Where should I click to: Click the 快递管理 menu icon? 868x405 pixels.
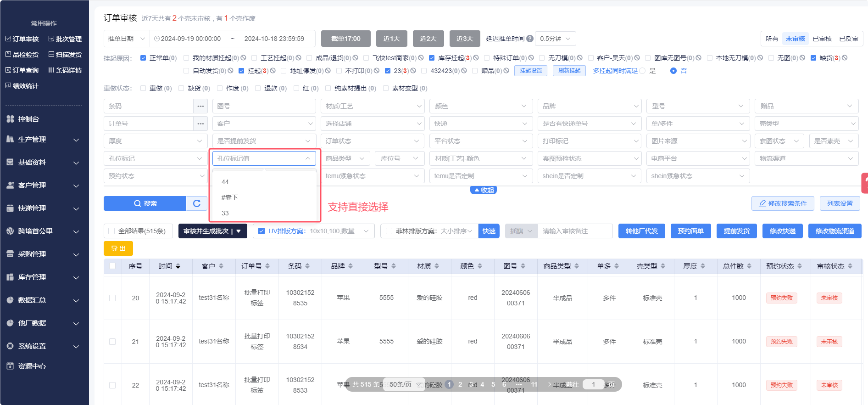click(10, 208)
